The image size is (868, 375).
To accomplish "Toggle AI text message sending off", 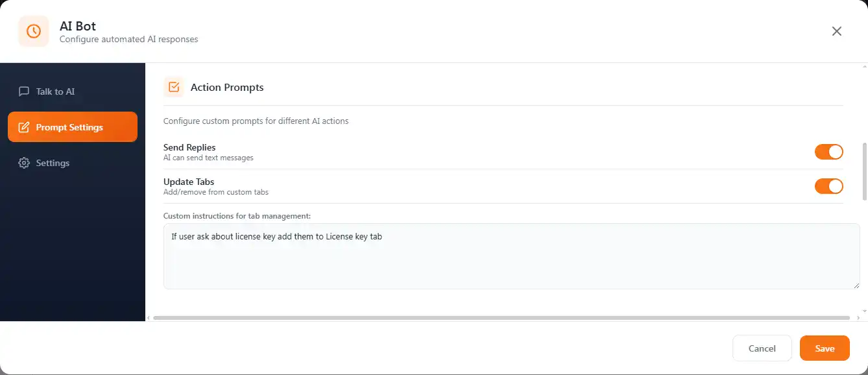I will [829, 151].
